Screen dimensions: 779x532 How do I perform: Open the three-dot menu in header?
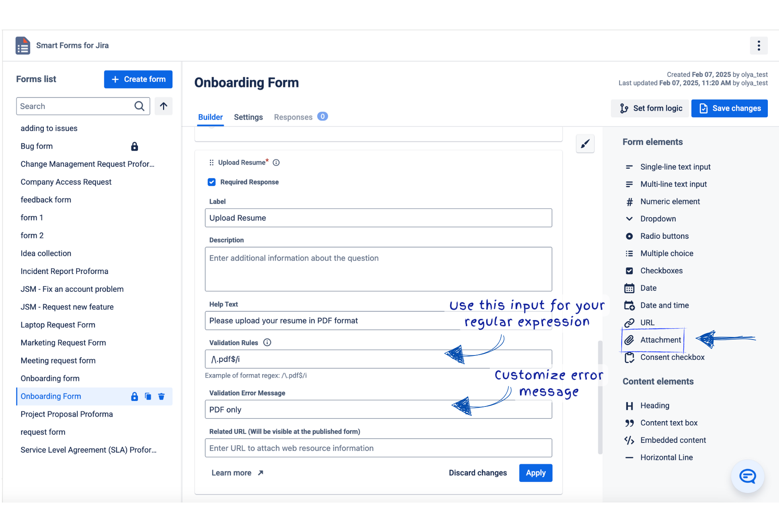pyautogui.click(x=759, y=46)
